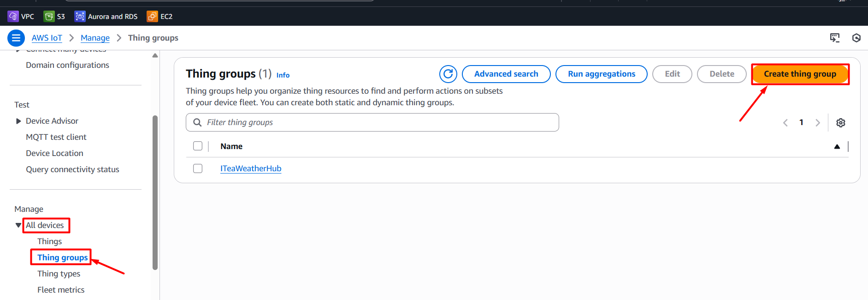868x300 pixels.
Task: Select all thing groups with header checkbox
Action: tap(198, 146)
